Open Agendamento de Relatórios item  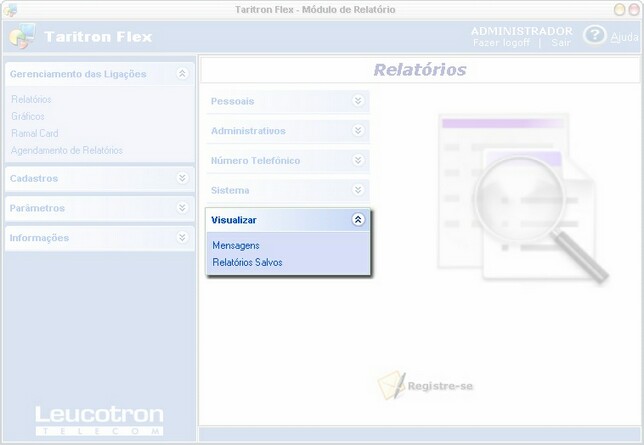pos(67,150)
